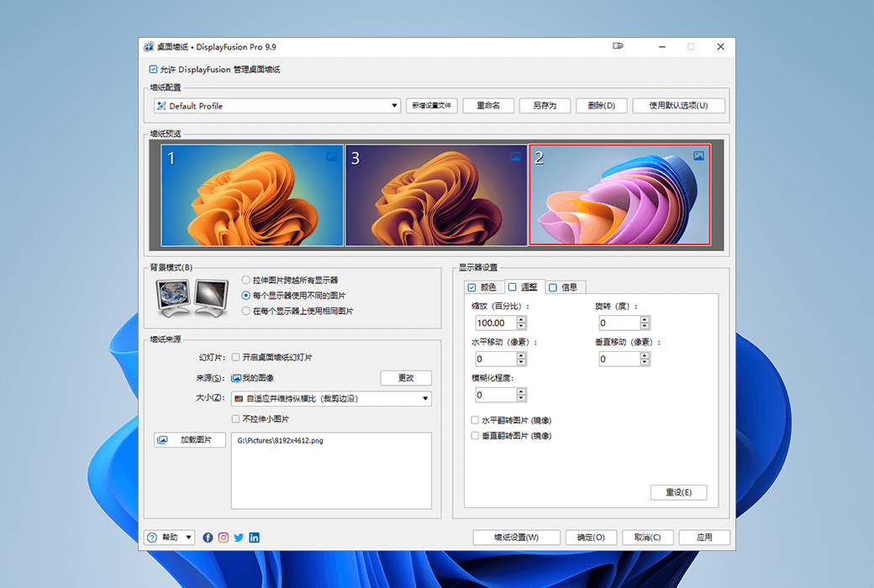
Task: Enable 开启桌面墙纸幻灯片 slideshow checkbox
Action: coord(236,357)
